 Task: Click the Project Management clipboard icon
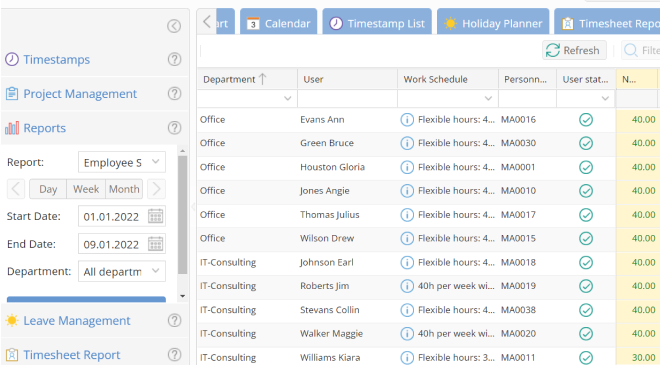12,93
